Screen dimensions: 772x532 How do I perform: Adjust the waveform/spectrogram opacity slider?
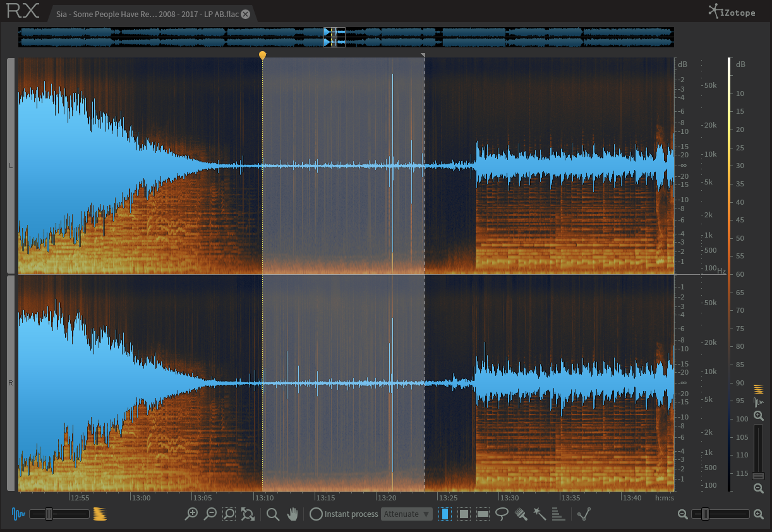point(49,514)
